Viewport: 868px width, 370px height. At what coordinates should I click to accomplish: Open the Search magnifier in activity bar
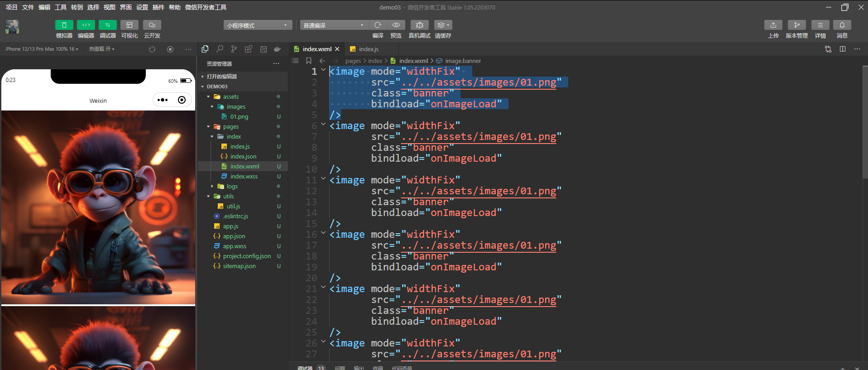click(220, 49)
